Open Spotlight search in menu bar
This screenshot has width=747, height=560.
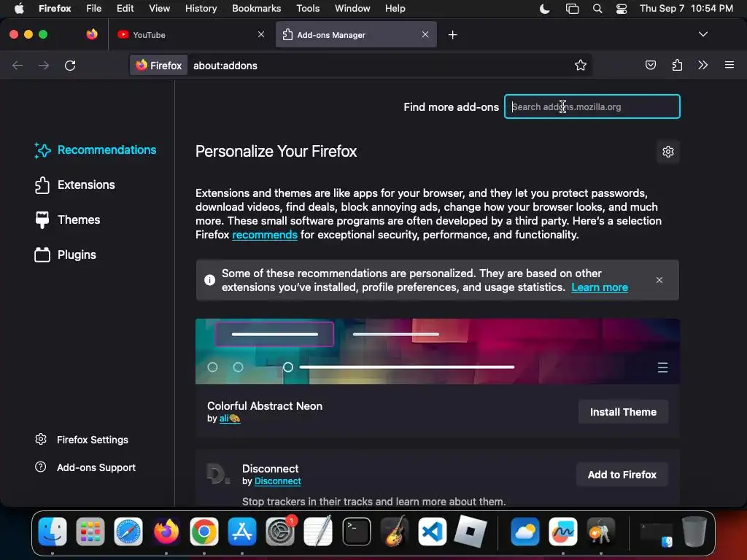tap(597, 9)
